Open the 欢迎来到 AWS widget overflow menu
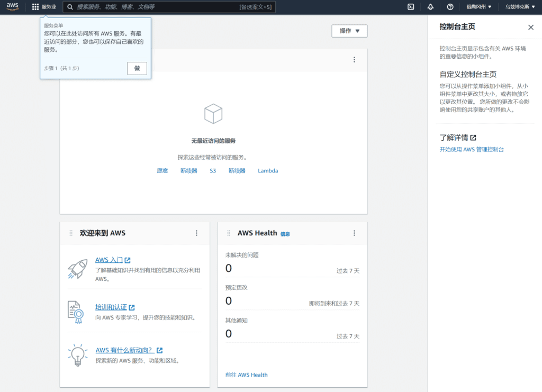The height and width of the screenshot is (392, 542). [x=196, y=233]
